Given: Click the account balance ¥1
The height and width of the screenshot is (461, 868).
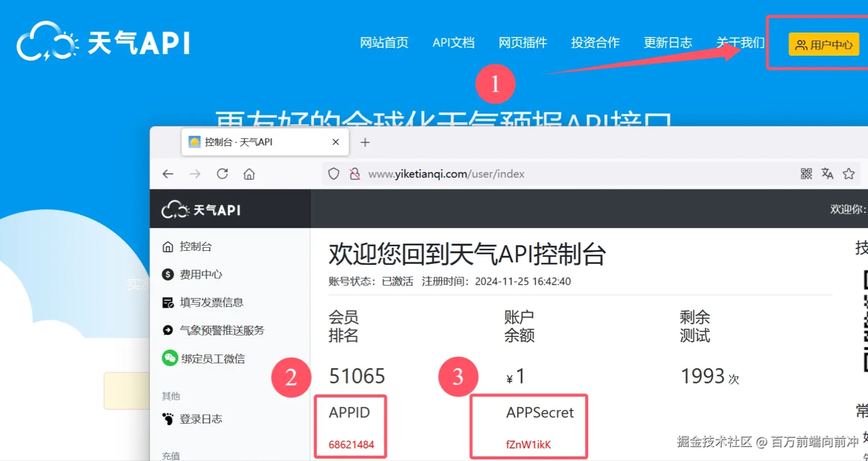Looking at the screenshot, I should pos(516,376).
